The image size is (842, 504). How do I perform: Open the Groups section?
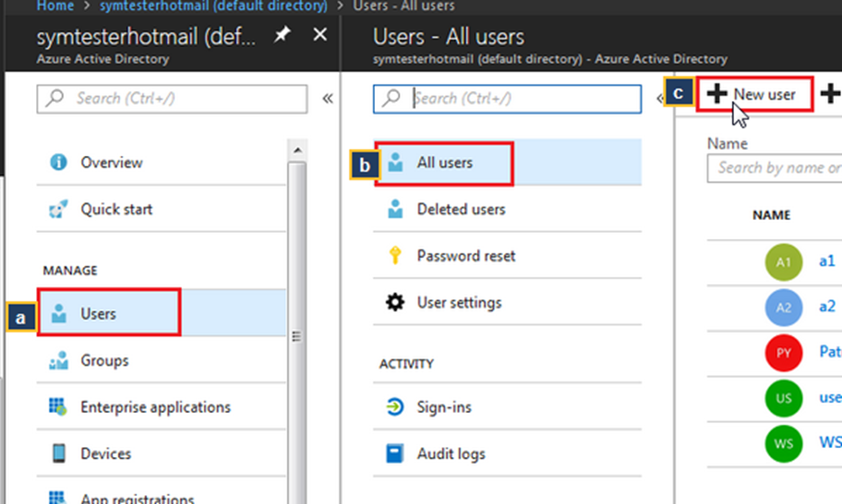(x=104, y=361)
